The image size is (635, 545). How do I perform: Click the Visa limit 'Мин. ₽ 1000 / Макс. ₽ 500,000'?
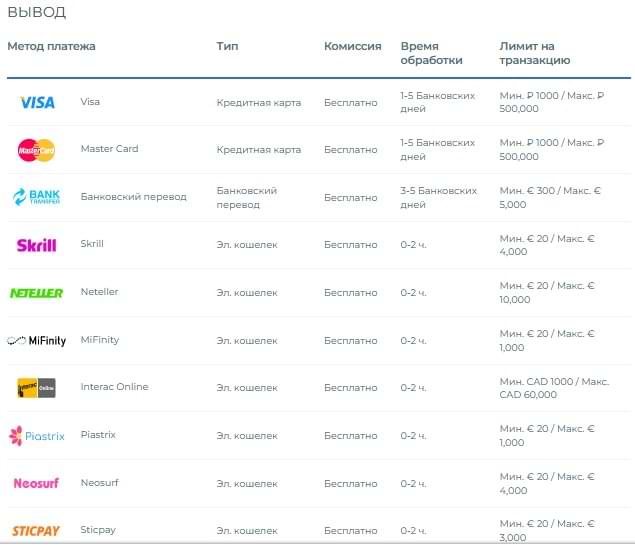552,102
